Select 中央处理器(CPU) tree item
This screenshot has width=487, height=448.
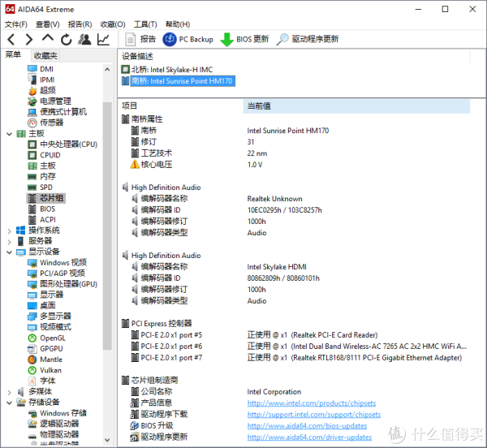[x=62, y=144]
